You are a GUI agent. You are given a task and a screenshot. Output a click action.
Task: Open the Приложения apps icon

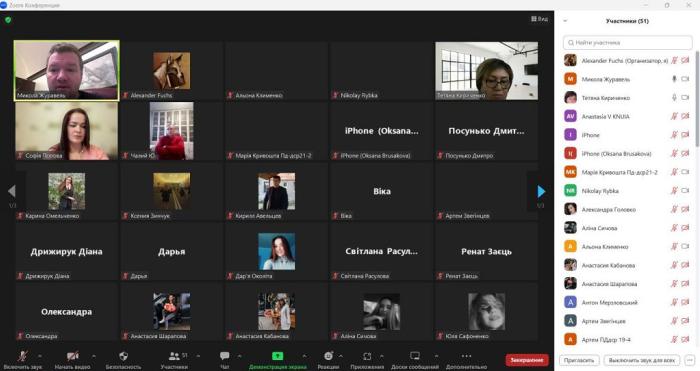click(367, 356)
